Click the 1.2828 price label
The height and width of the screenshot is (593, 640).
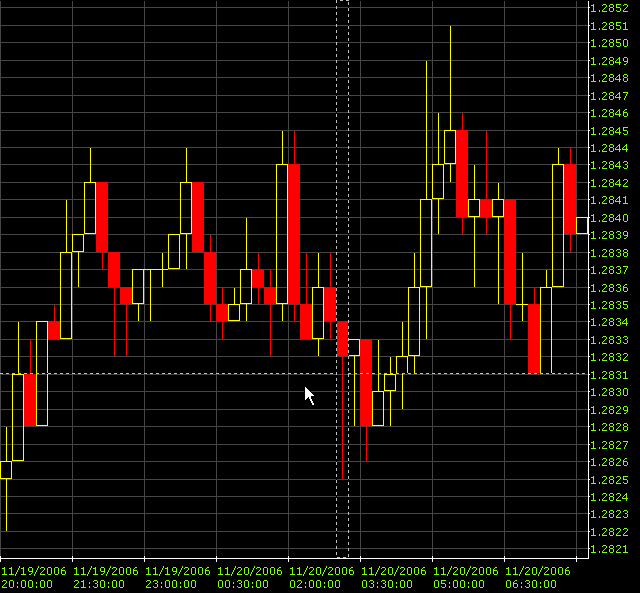[609, 427]
